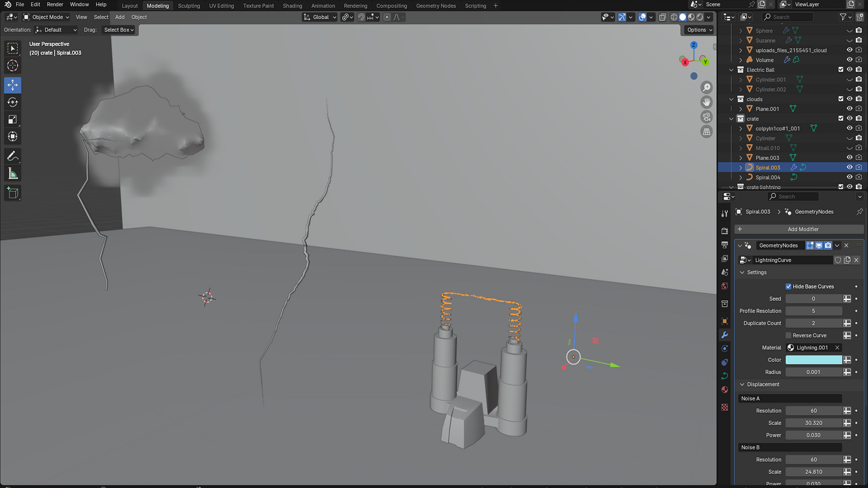Collapse the Settings panel
The image size is (868, 488).
pyautogui.click(x=742, y=272)
